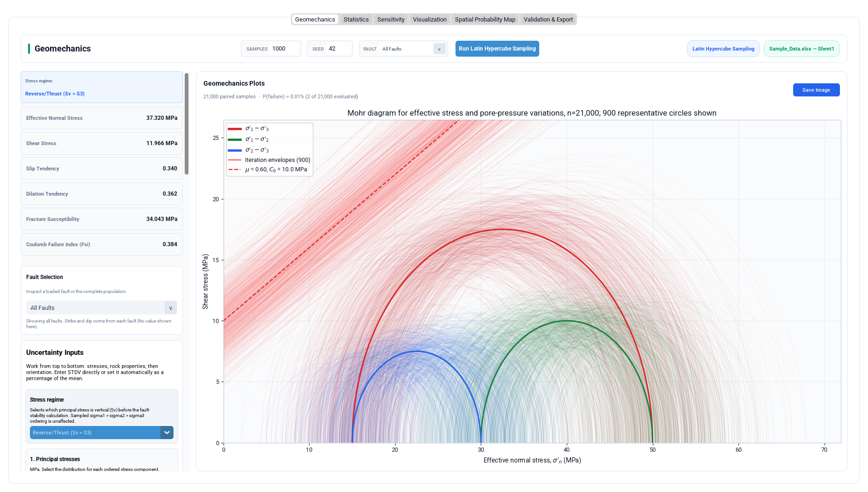Click the green σ'1 − σ'2 legend swatch

click(235, 140)
